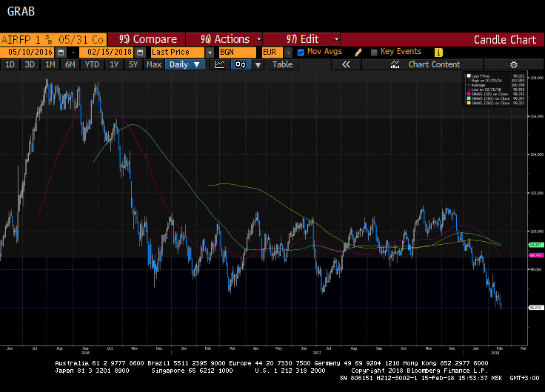
Task: Click the pencil annotate icon
Action: click(358, 53)
